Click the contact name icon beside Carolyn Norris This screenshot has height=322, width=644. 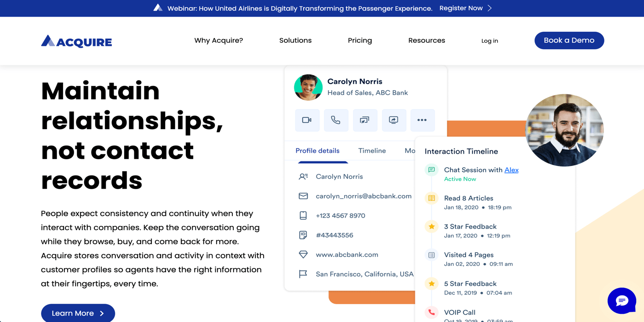tap(303, 177)
